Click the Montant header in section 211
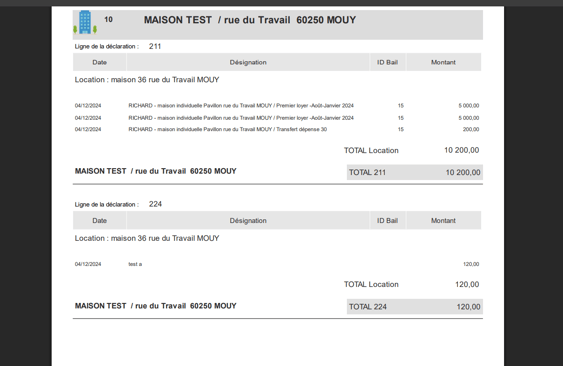The width and height of the screenshot is (563, 366). click(x=443, y=62)
